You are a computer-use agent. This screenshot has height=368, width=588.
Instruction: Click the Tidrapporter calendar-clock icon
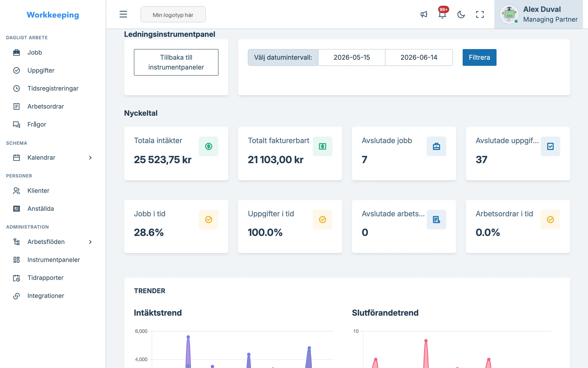(17, 278)
